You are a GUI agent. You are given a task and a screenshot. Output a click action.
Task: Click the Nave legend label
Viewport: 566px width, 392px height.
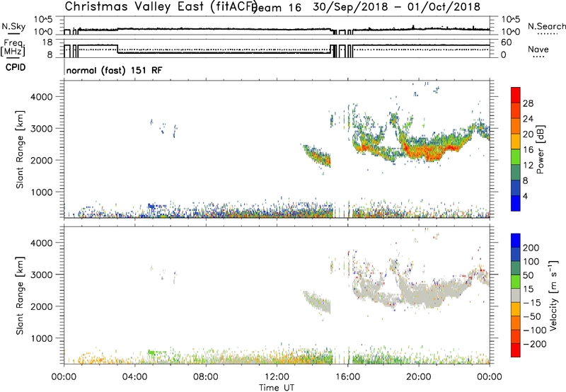pos(538,50)
